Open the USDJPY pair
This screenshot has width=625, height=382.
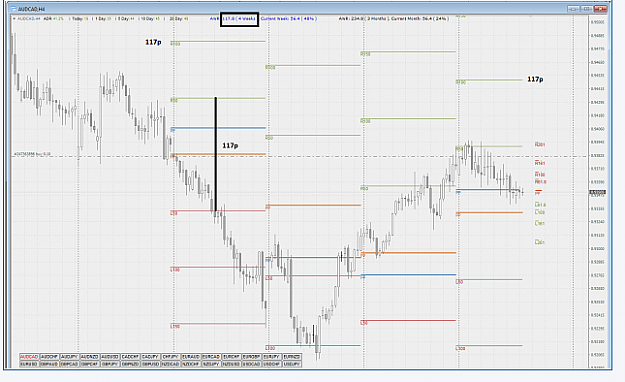292,364
